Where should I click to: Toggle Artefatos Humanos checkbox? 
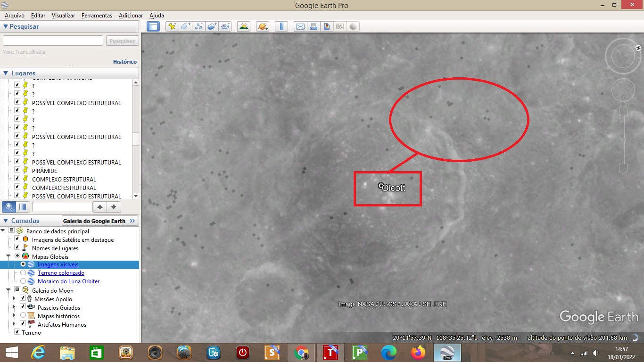tap(23, 324)
